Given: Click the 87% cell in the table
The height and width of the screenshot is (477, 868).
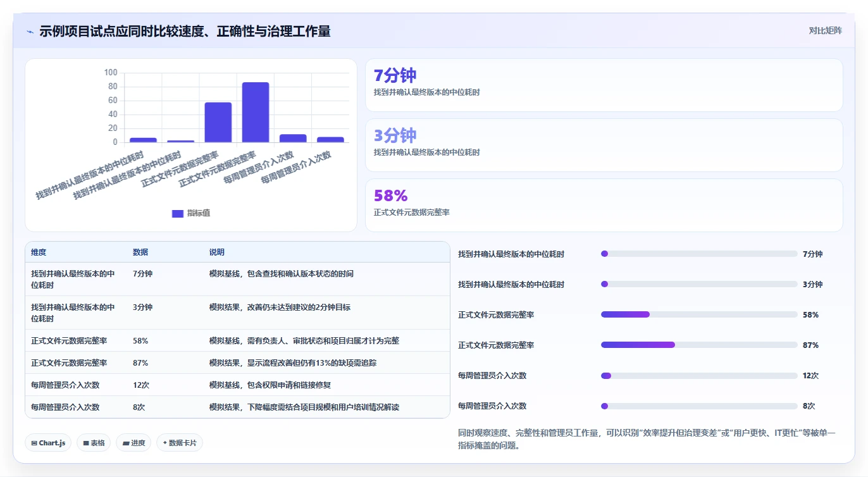Looking at the screenshot, I should point(140,362).
